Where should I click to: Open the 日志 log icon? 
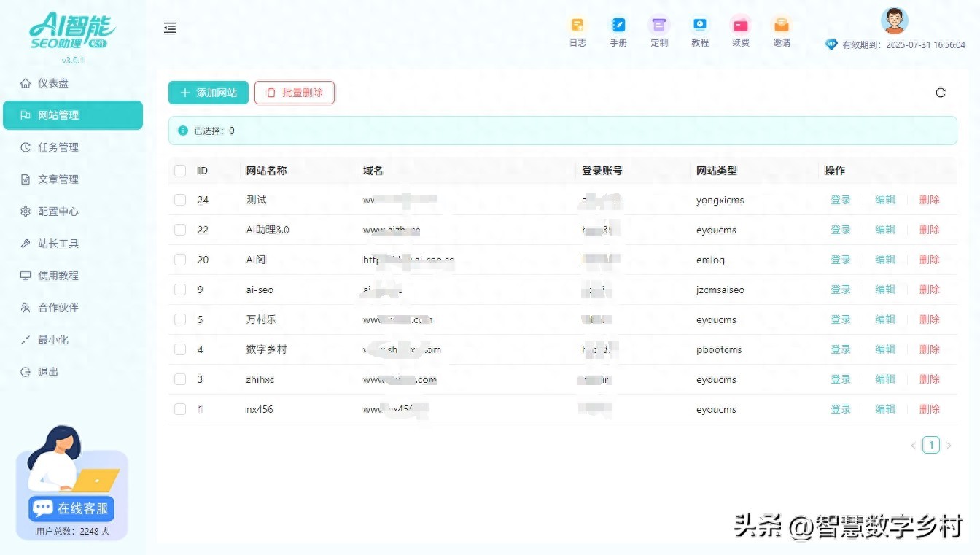(577, 26)
